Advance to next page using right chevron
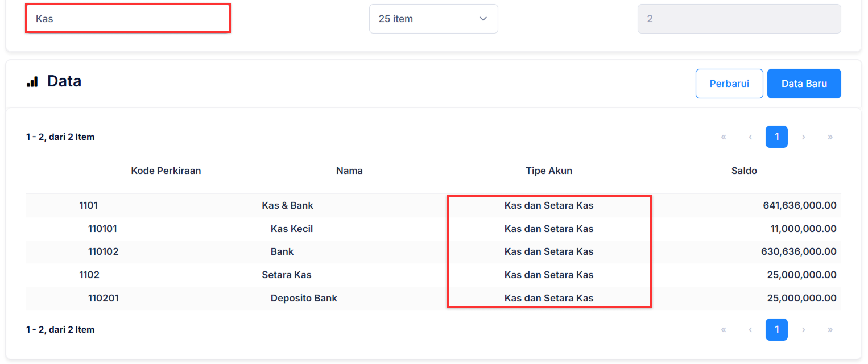The image size is (868, 364). 804,136
